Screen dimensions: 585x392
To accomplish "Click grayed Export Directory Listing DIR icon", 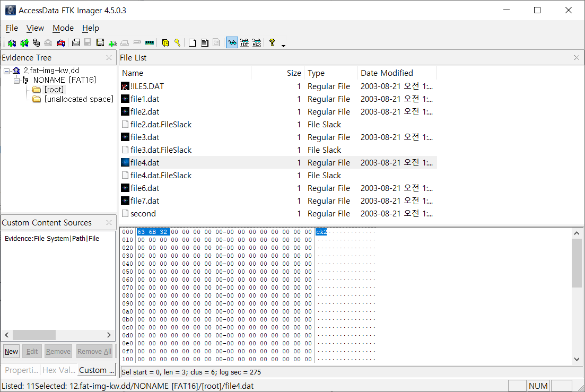I will click(216, 42).
